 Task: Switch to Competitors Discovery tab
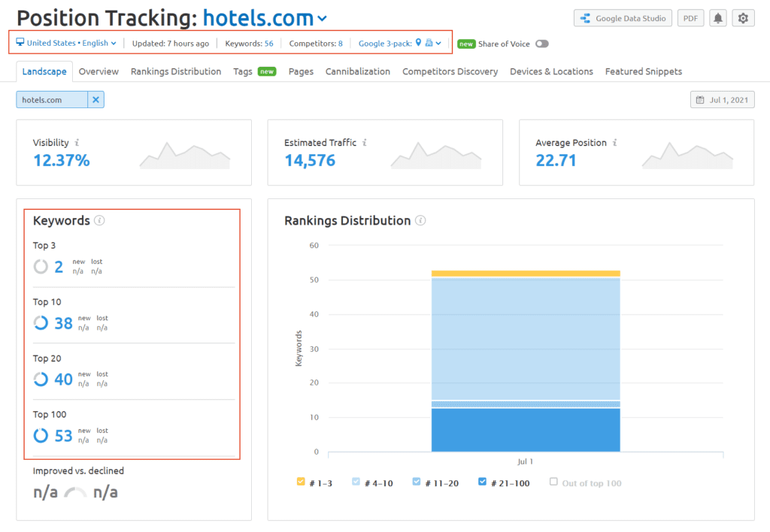click(450, 71)
